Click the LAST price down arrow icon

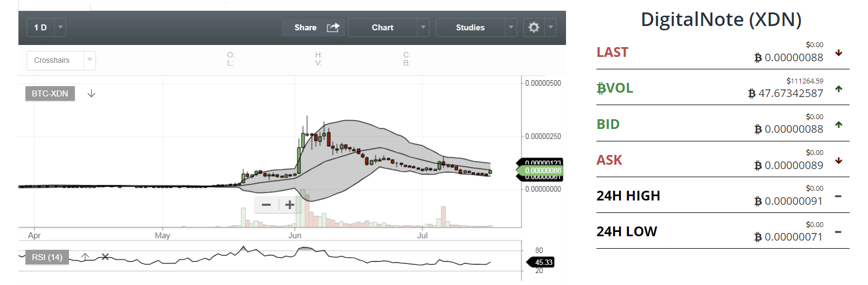[839, 53]
